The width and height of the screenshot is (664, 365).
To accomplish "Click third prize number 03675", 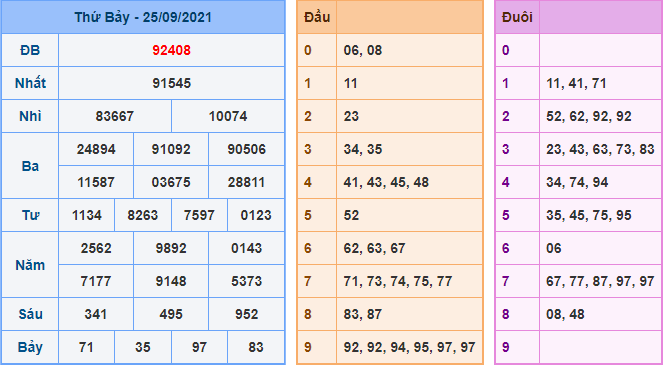I will pos(171,182).
